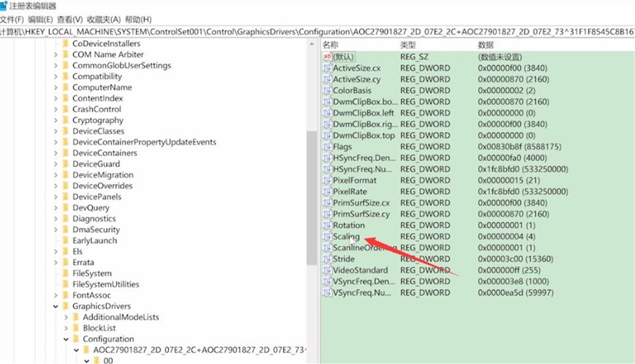Select the DwmClipBox.left value icon

327,113
